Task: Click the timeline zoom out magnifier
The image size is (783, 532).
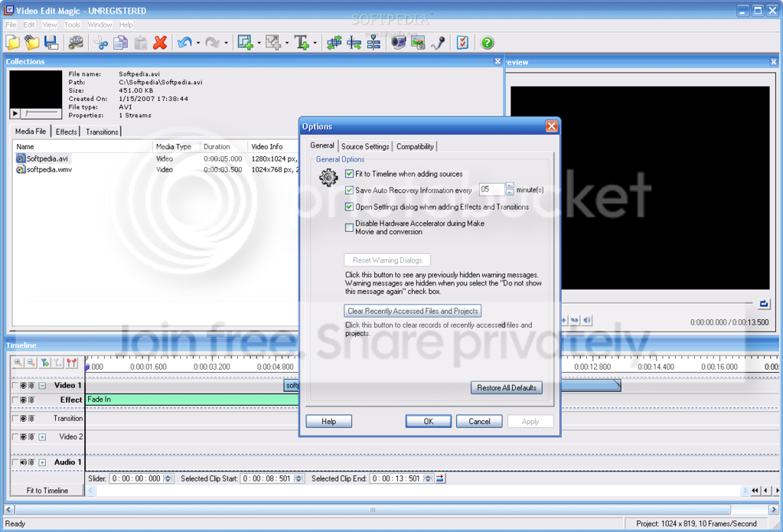Action: point(31,363)
